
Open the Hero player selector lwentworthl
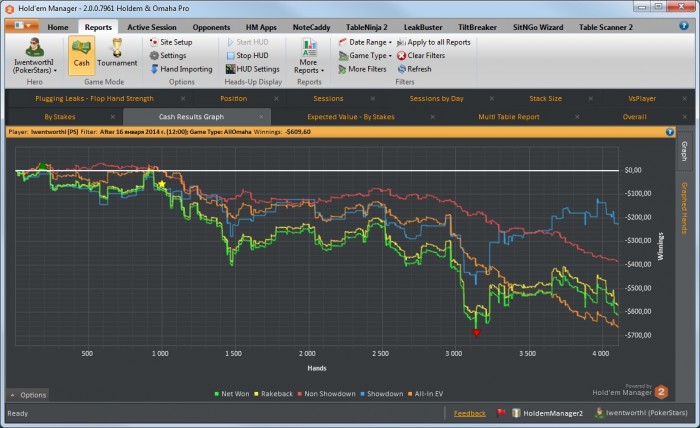pyautogui.click(x=35, y=56)
